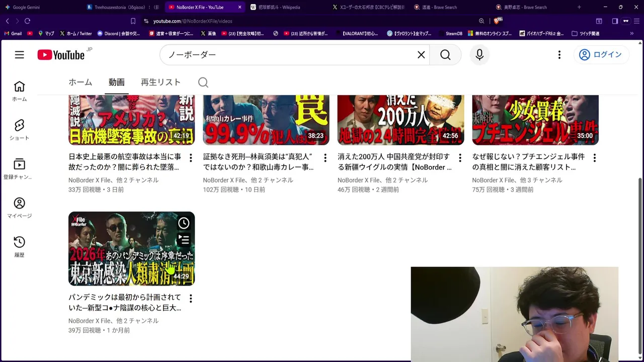
Task: Click Watch Later clock on the pandemic thumbnail
Action: click(184, 223)
